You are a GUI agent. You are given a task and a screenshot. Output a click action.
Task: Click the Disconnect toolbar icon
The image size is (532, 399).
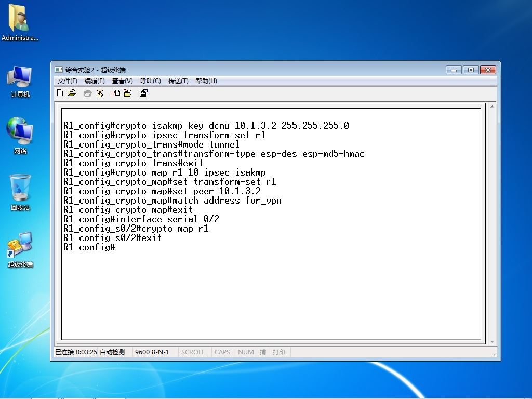pos(100,93)
